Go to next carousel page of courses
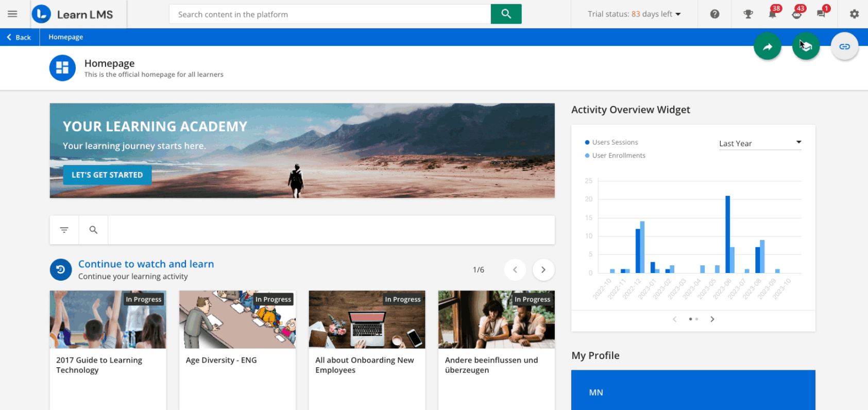The height and width of the screenshot is (410, 868). point(543,270)
